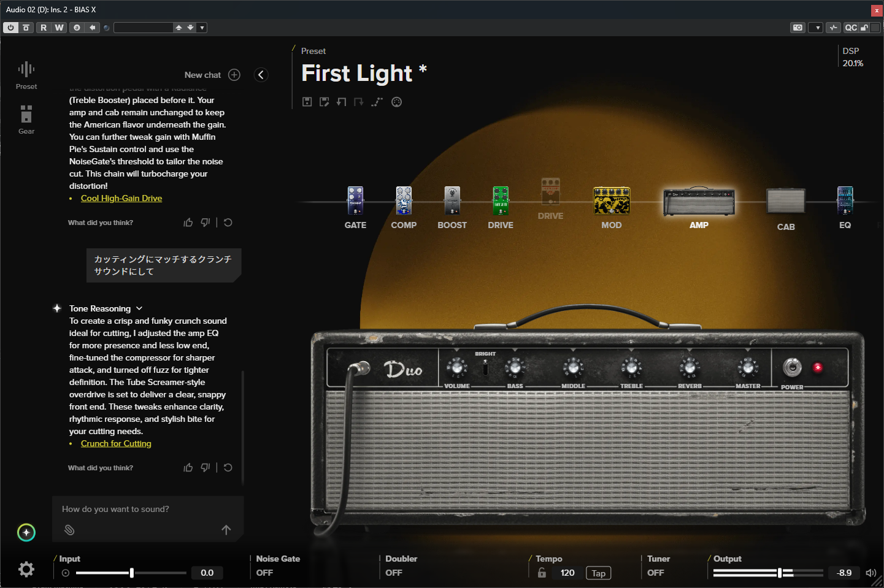Open the Cool High-Gain Drive preset link
This screenshot has height=588, width=884.
point(121,198)
